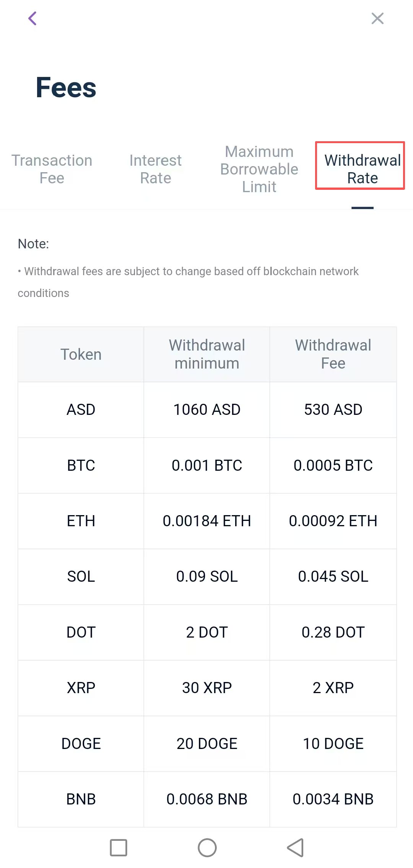Tap the Token column header

click(x=81, y=354)
